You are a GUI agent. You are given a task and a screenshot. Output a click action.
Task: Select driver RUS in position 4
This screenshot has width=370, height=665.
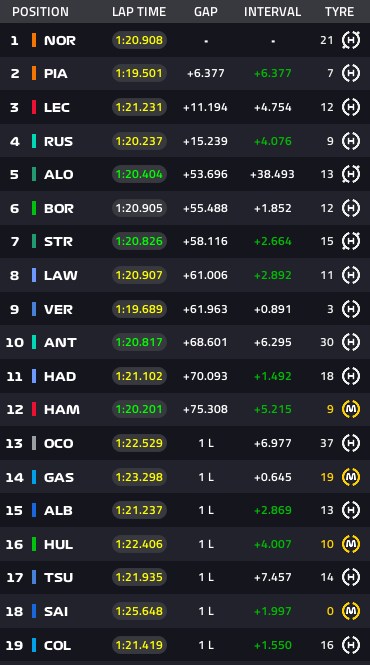pyautogui.click(x=59, y=141)
